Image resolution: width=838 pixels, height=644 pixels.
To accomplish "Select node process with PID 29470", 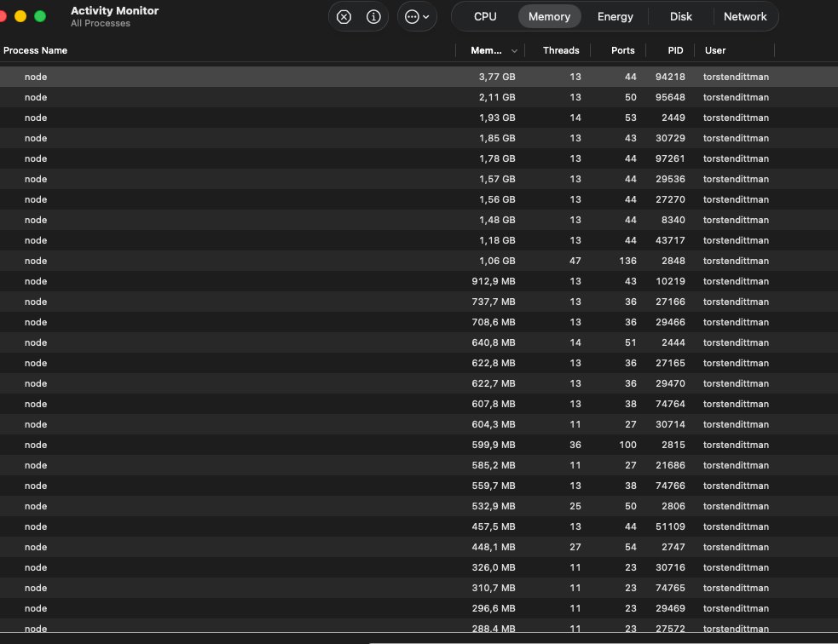I will pyautogui.click(x=419, y=383).
